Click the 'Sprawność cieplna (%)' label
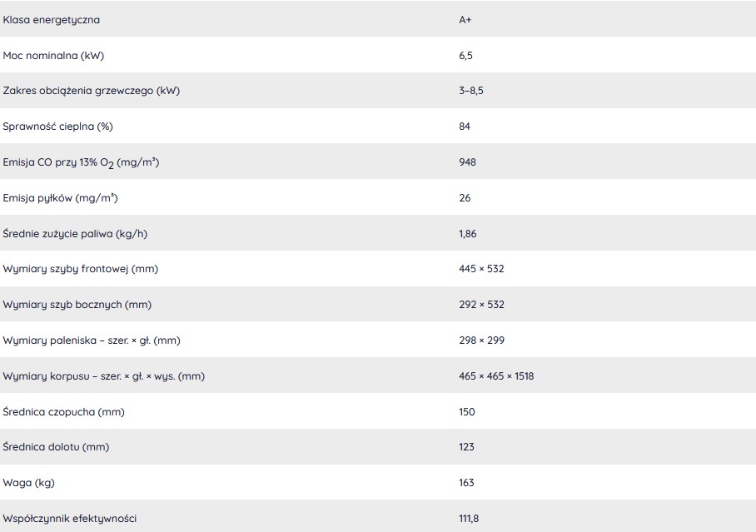 tap(57, 127)
